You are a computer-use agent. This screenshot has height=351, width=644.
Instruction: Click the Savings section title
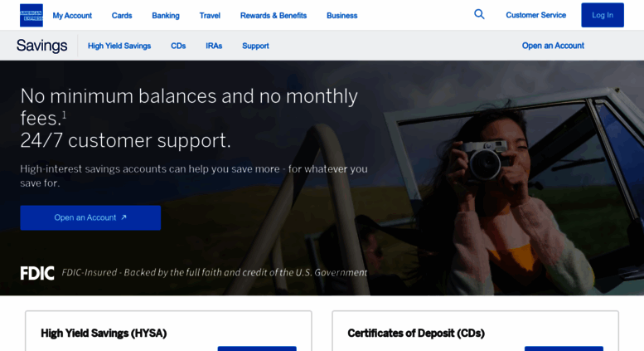(x=42, y=45)
